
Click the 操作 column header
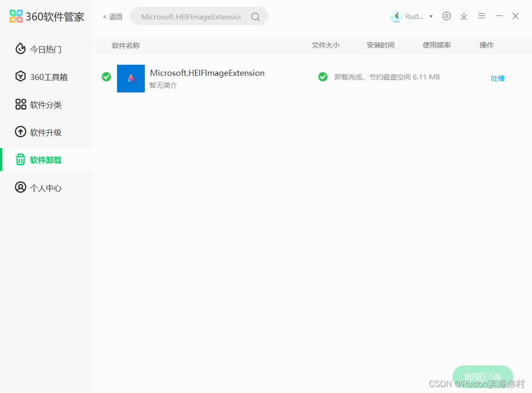[486, 45]
